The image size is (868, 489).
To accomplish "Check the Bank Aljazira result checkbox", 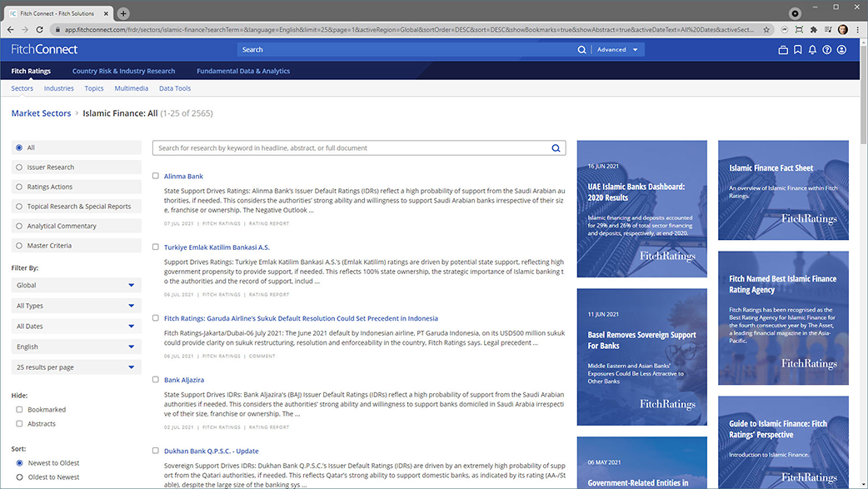I will click(156, 380).
